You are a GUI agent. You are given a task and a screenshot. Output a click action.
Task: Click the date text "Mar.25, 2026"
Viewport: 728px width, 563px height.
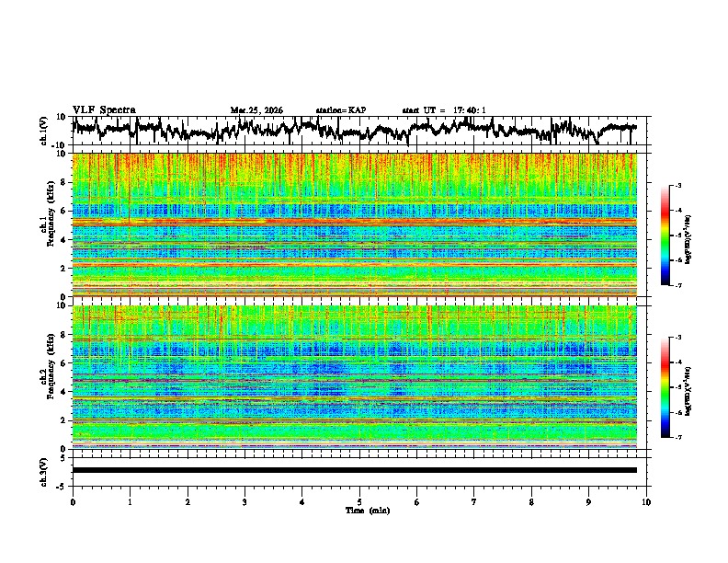pos(256,110)
